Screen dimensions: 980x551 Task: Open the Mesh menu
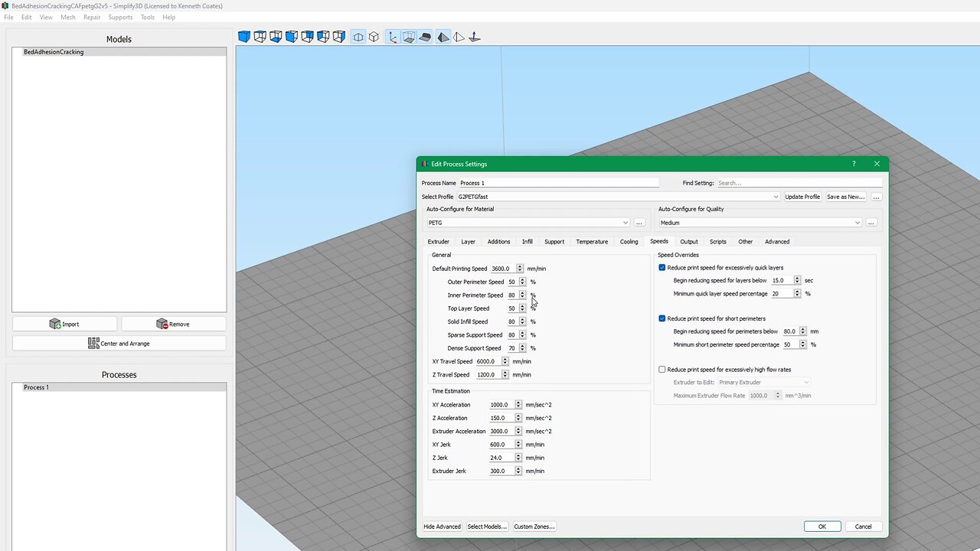pyautogui.click(x=68, y=17)
